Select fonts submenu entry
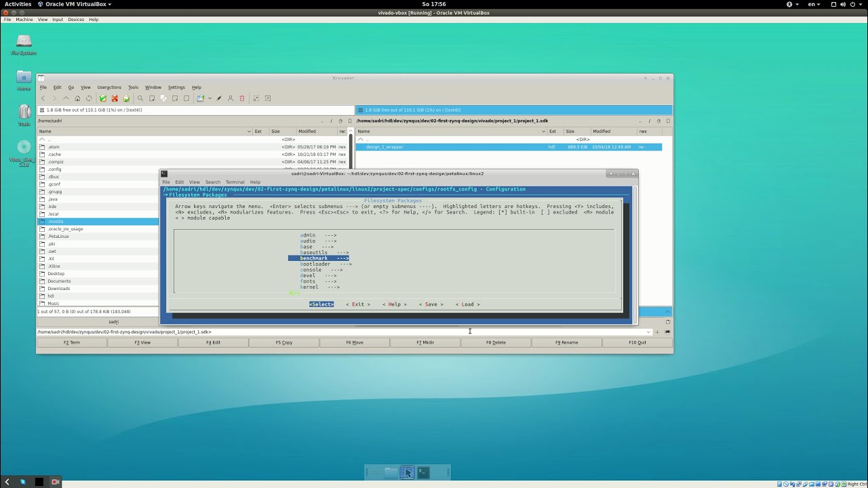This screenshot has width=868, height=488. [x=318, y=281]
